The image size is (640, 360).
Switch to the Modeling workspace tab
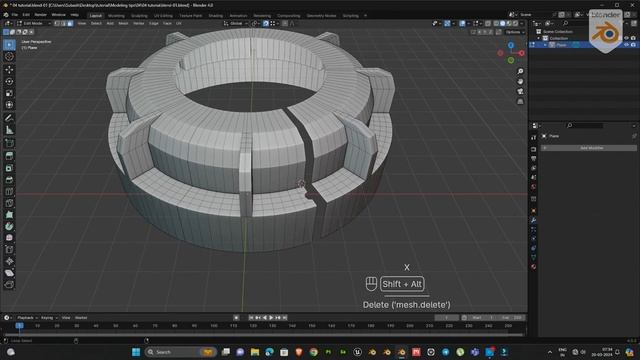(x=116, y=16)
